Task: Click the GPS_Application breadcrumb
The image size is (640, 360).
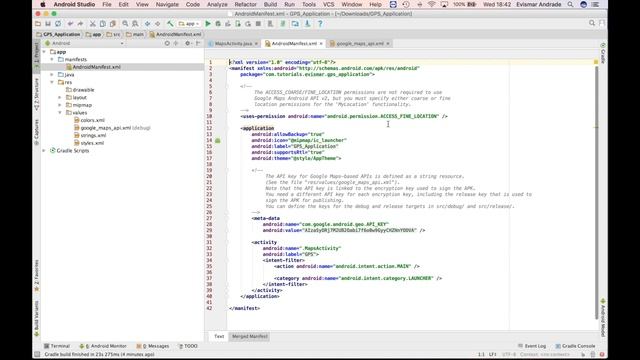Action: (x=58, y=35)
